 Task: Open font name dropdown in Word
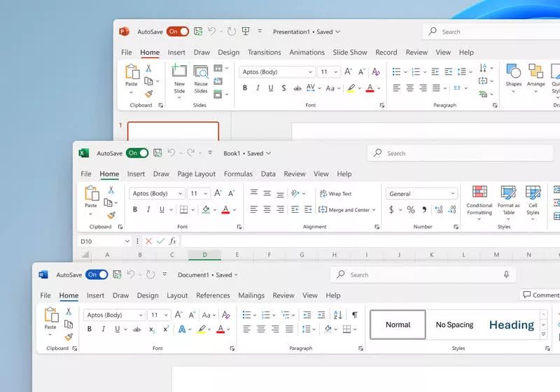click(x=141, y=315)
